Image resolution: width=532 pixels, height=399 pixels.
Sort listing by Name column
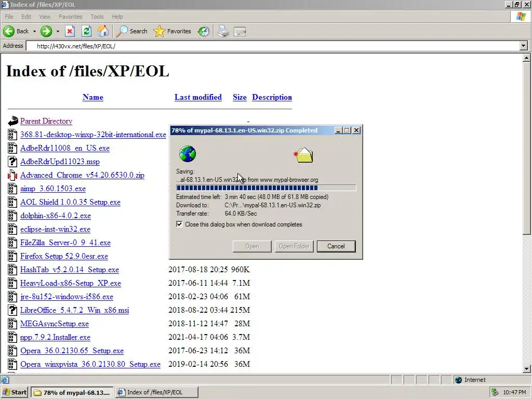pyautogui.click(x=93, y=97)
